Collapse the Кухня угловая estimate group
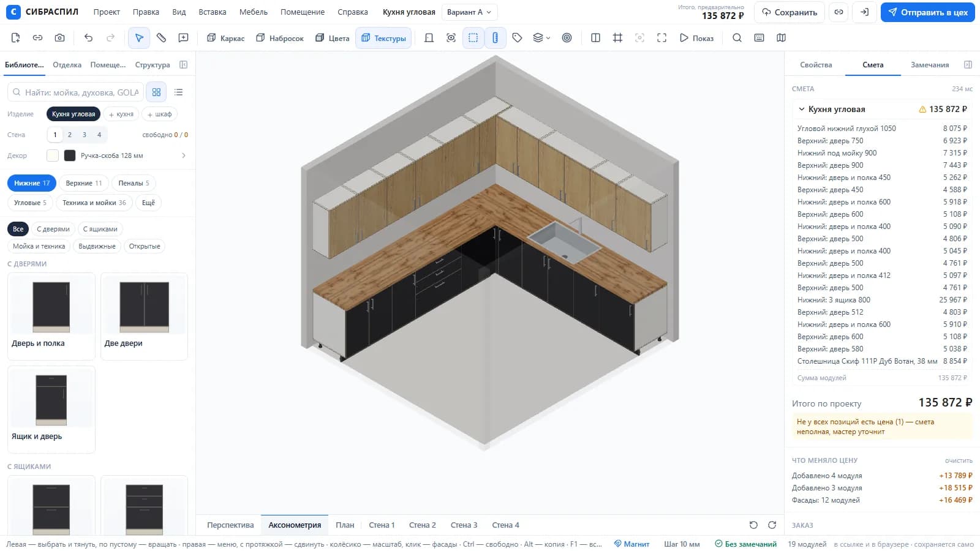The height and width of the screenshot is (551, 980). 802,110
